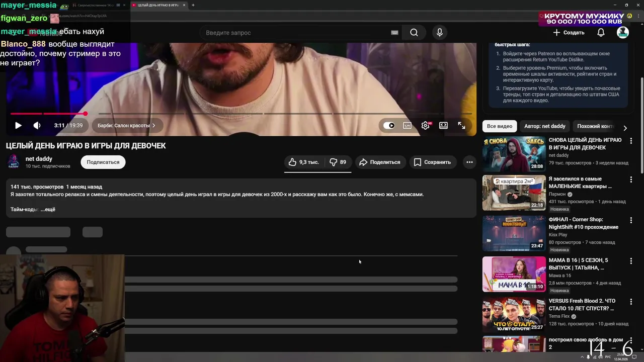This screenshot has height=362, width=644.
Task: Open account avatar menu
Action: click(x=623, y=33)
